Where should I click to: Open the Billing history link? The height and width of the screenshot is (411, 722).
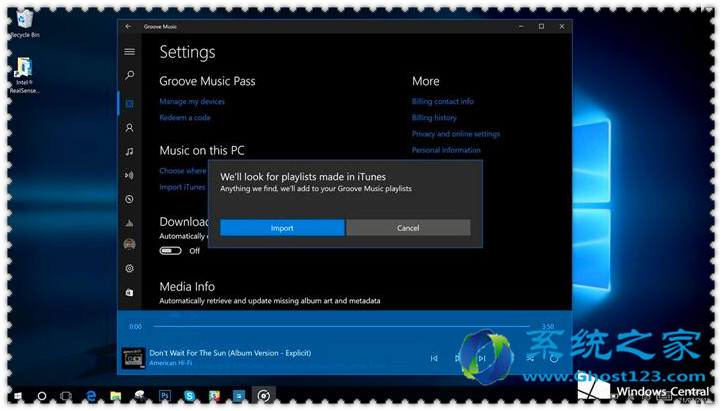point(434,117)
